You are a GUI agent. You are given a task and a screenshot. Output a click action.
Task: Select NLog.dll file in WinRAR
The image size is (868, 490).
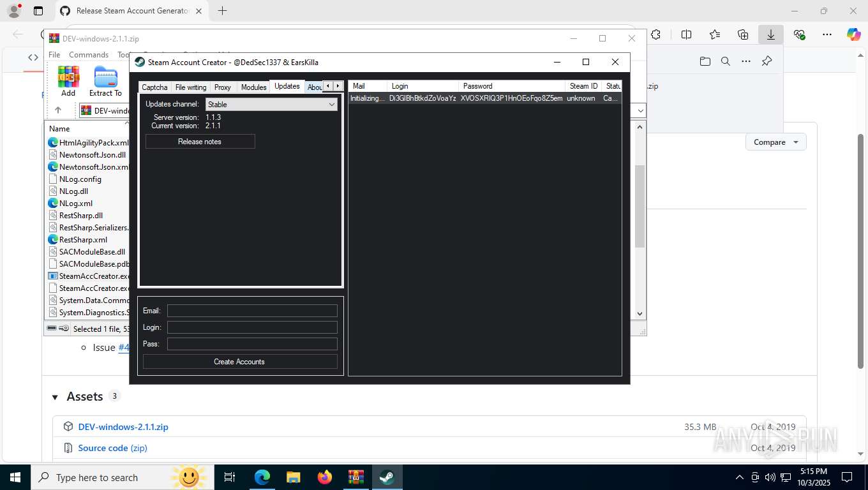[x=69, y=191]
